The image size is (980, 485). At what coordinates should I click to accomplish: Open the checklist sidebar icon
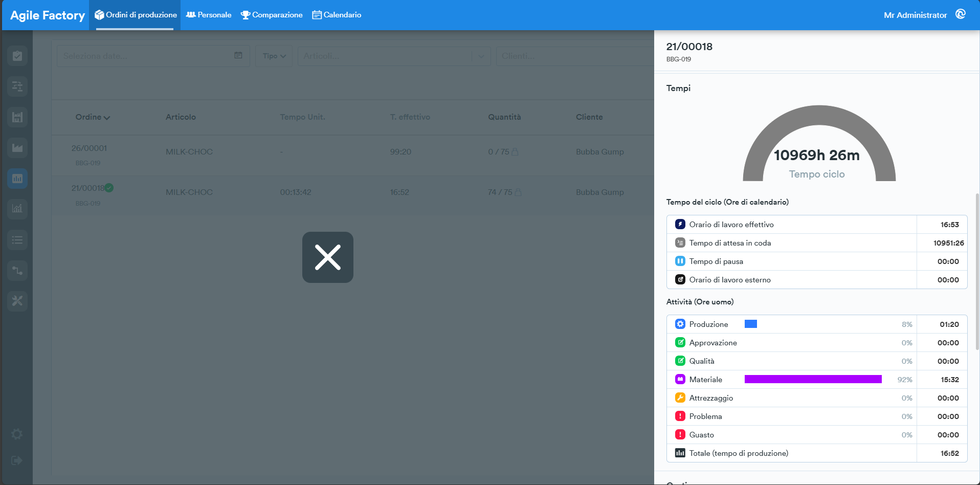coord(17,56)
